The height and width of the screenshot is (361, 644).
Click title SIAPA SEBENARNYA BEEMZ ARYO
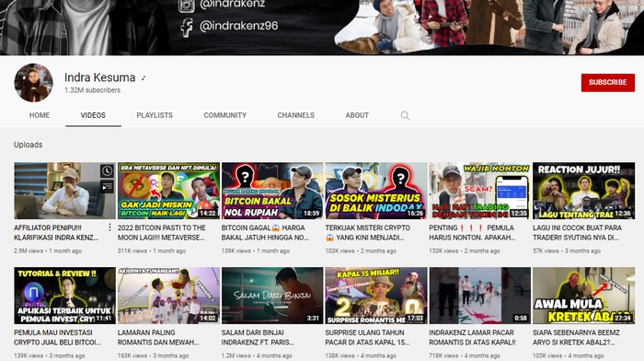[576, 338]
